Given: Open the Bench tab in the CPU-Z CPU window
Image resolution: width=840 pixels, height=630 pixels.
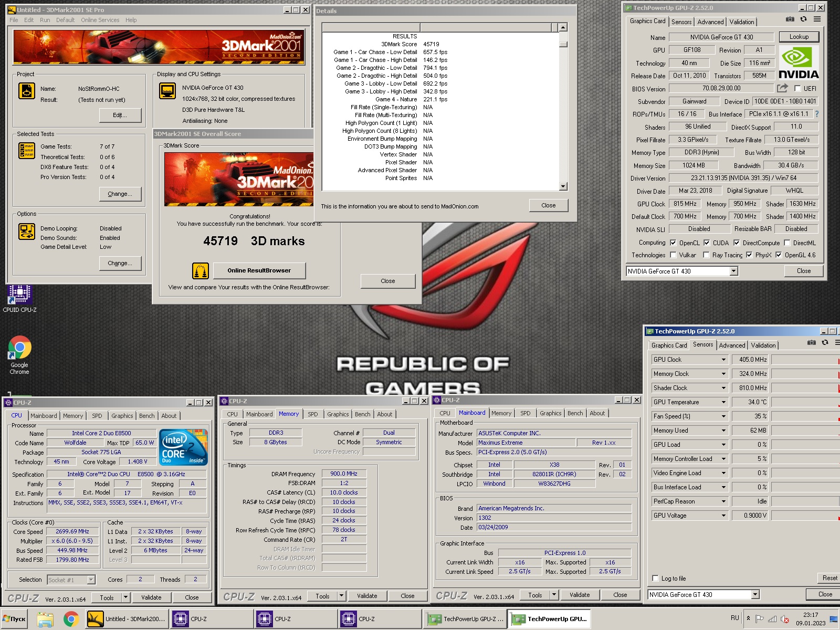Looking at the screenshot, I should pos(146,415).
